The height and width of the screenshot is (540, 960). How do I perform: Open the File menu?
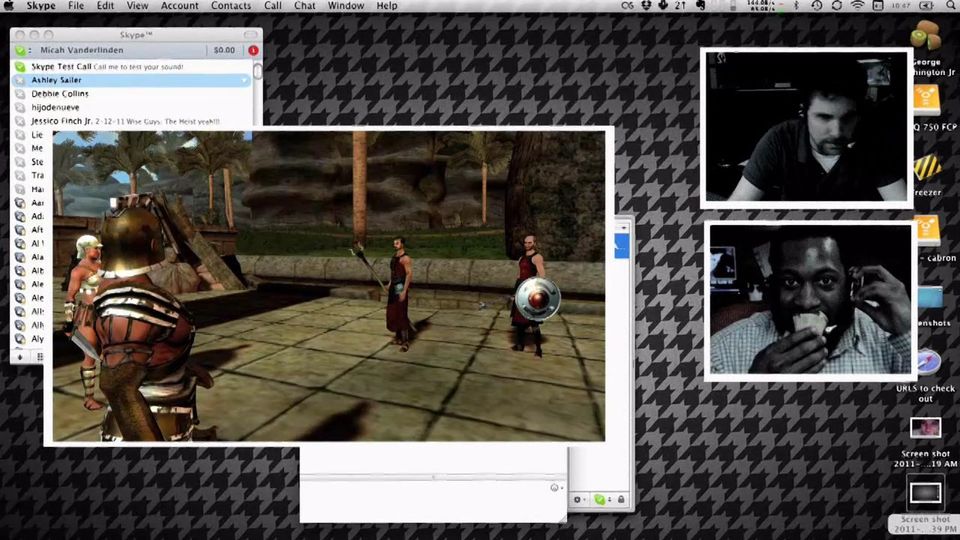coord(76,6)
